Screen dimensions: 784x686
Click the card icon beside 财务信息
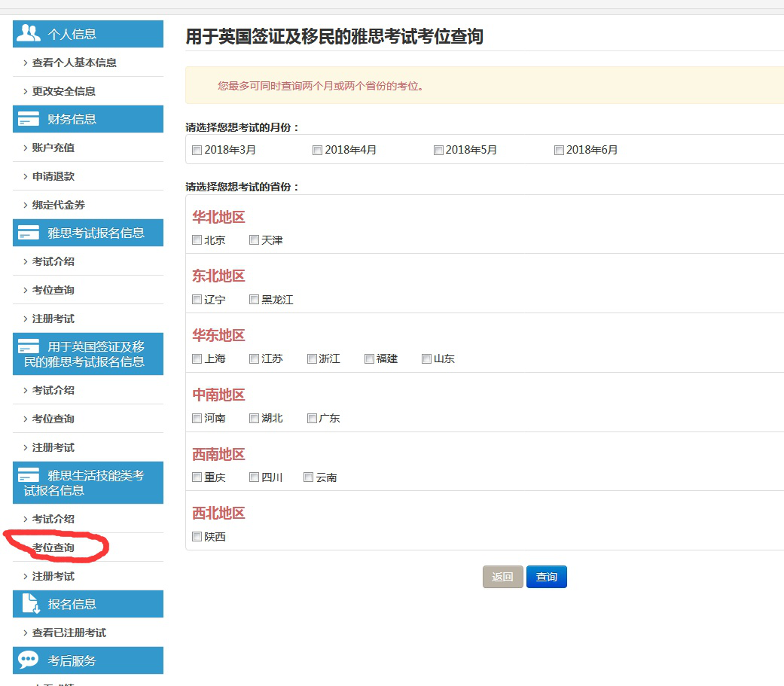(29, 119)
